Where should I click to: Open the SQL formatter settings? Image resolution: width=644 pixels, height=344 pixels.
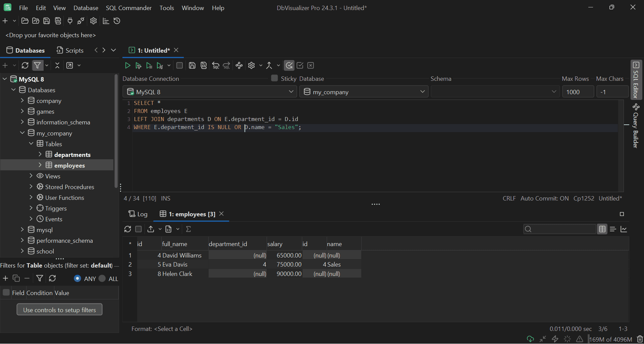(252, 65)
